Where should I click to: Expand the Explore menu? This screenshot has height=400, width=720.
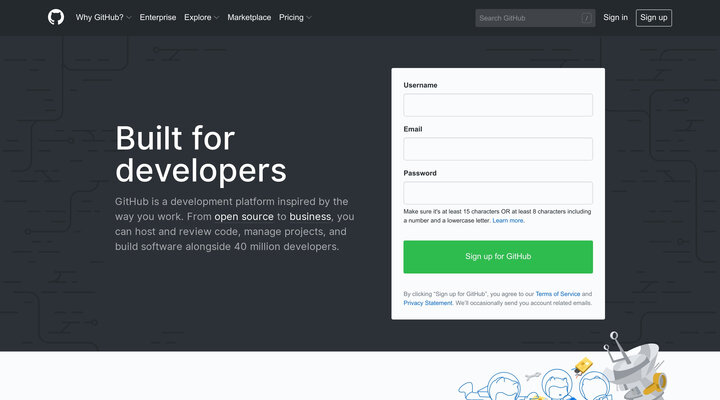(201, 17)
